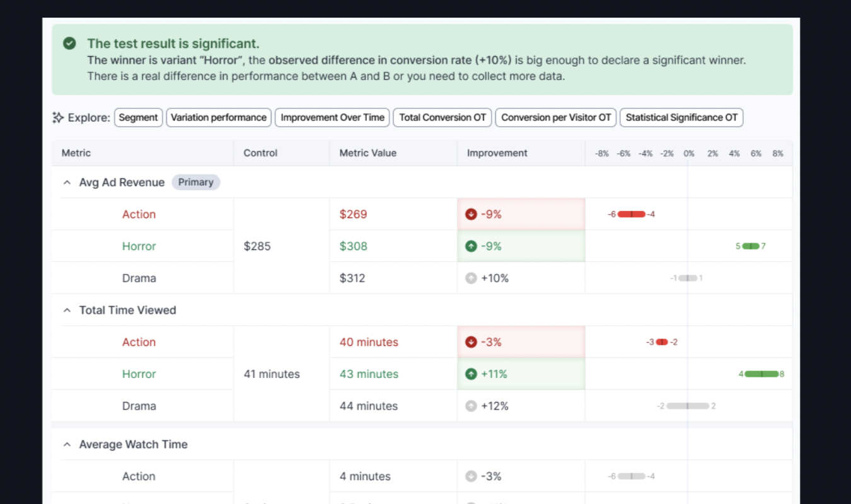Switch to Variation performance view

[x=219, y=117]
